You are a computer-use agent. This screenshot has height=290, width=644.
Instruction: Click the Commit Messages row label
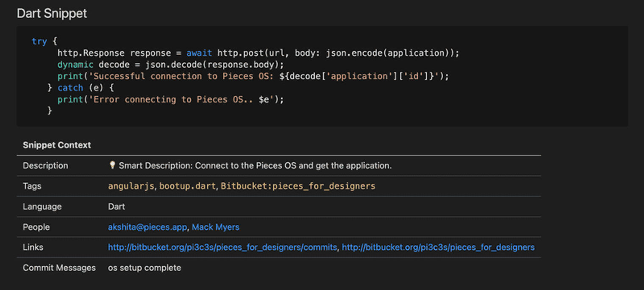coord(59,268)
